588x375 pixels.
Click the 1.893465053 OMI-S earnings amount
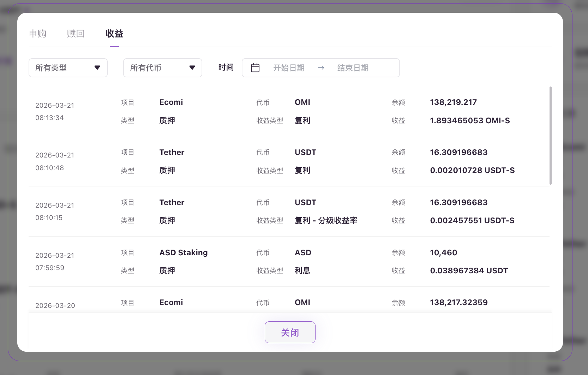click(x=470, y=121)
